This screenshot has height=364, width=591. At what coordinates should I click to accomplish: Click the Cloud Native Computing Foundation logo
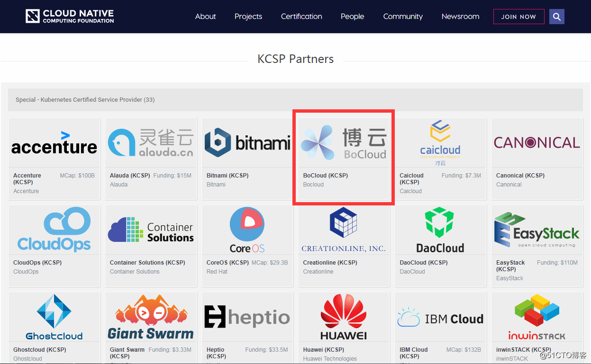pos(70,16)
